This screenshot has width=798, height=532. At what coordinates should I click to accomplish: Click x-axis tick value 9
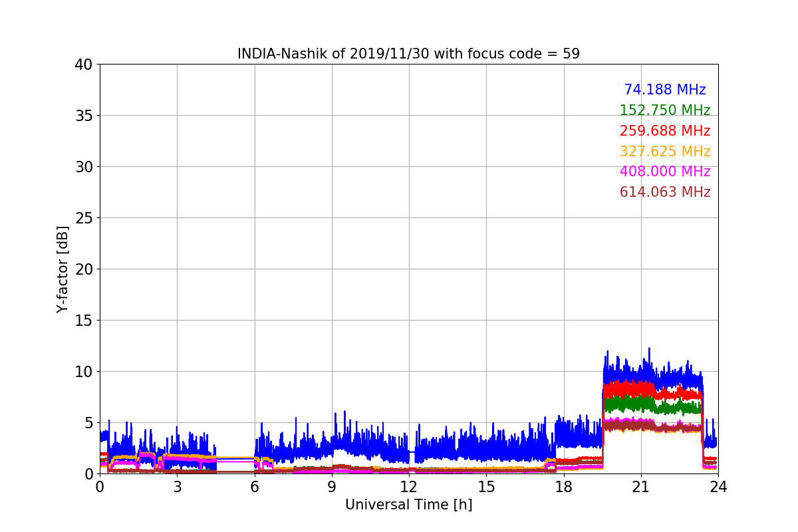[332, 486]
